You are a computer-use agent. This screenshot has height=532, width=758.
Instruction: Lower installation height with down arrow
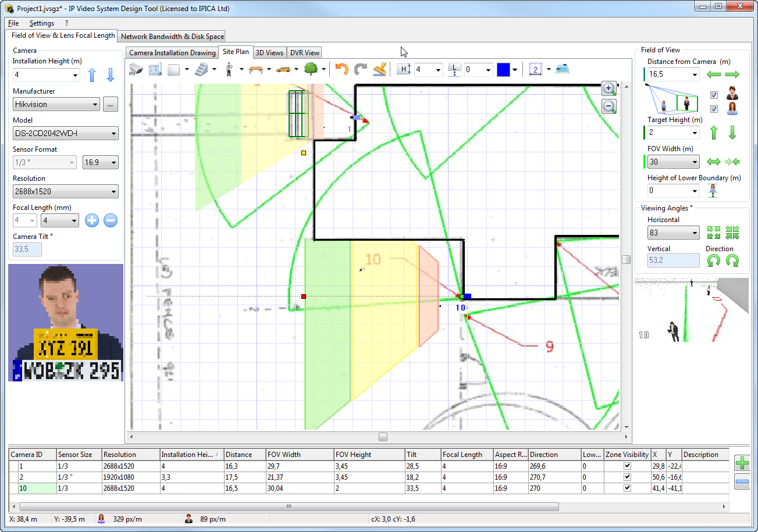[111, 75]
